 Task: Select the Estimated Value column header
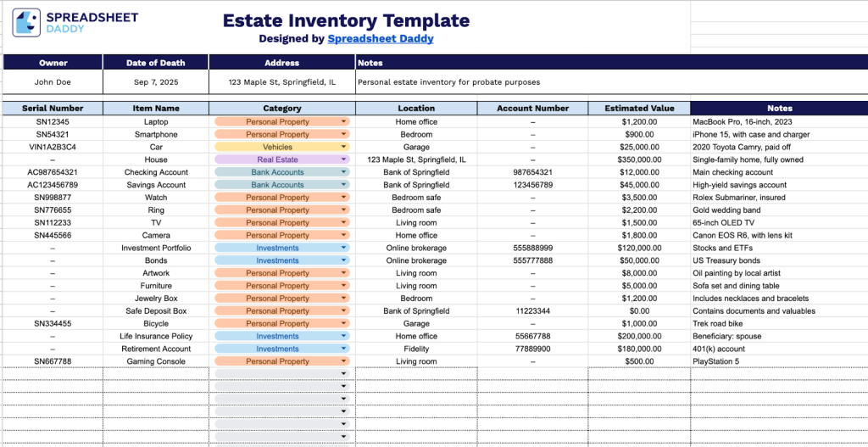coord(639,109)
